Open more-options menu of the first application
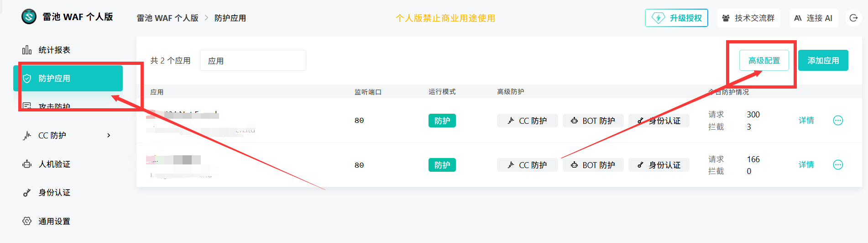The height and width of the screenshot is (243, 868). (x=838, y=120)
